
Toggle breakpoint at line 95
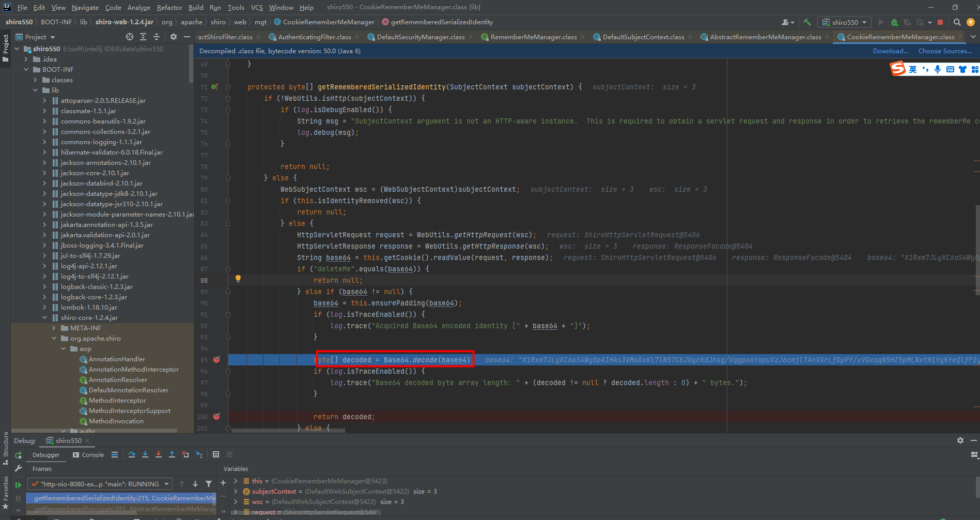(217, 360)
